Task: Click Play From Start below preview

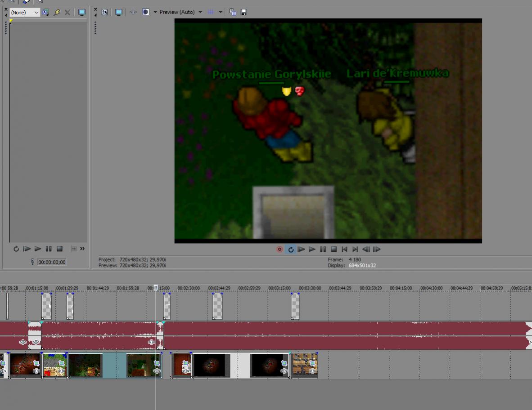Action: pyautogui.click(x=301, y=250)
